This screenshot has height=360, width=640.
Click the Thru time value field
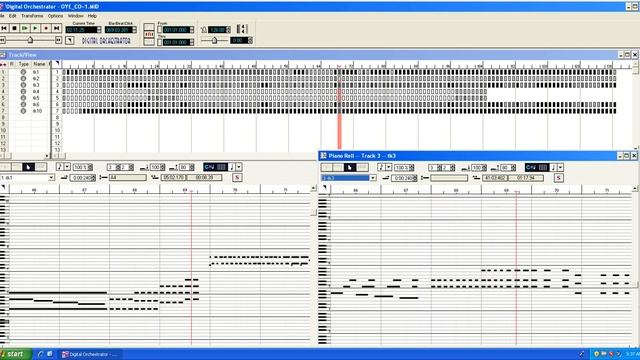point(176,42)
